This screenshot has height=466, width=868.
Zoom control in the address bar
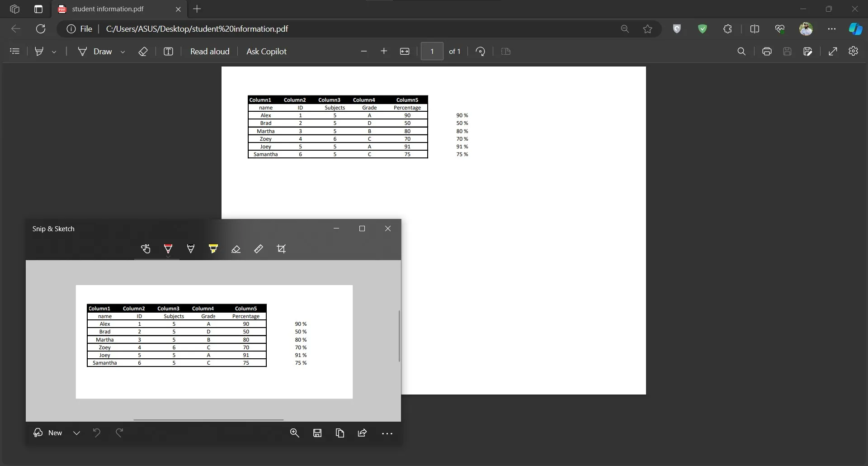[x=625, y=29]
